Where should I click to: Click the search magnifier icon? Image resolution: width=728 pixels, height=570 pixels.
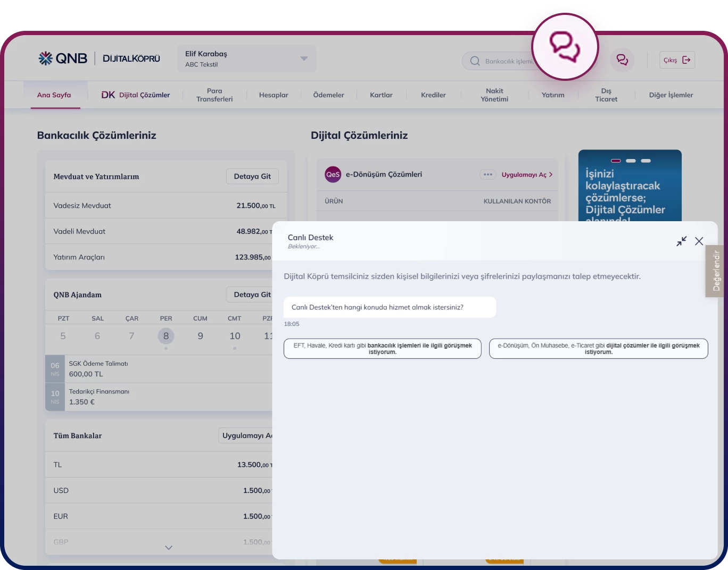tap(475, 61)
